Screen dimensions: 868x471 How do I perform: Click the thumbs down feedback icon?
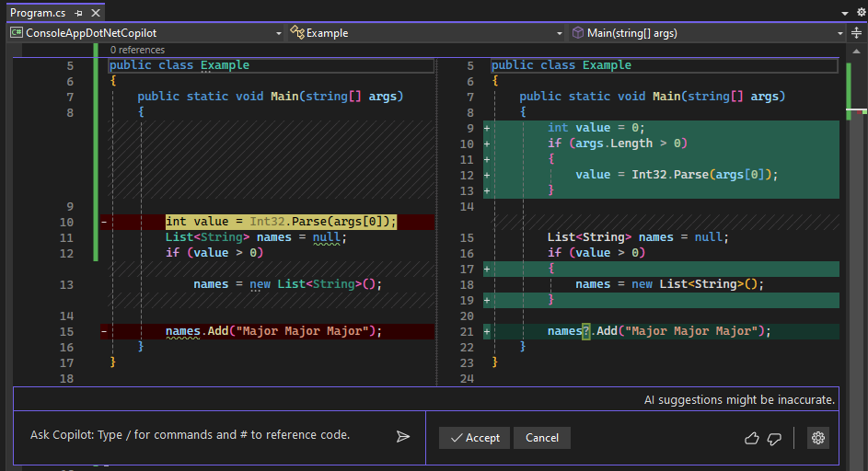pos(774,439)
